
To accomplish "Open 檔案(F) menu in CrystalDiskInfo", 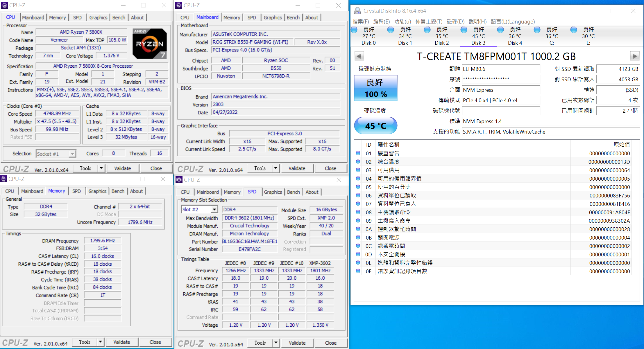I will [x=361, y=21].
